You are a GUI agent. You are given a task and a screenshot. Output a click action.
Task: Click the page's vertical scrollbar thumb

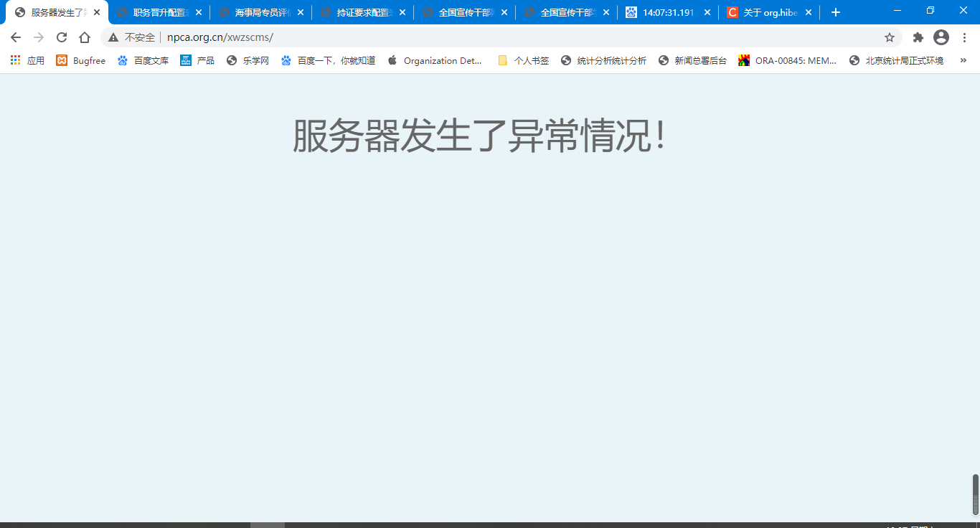976,494
